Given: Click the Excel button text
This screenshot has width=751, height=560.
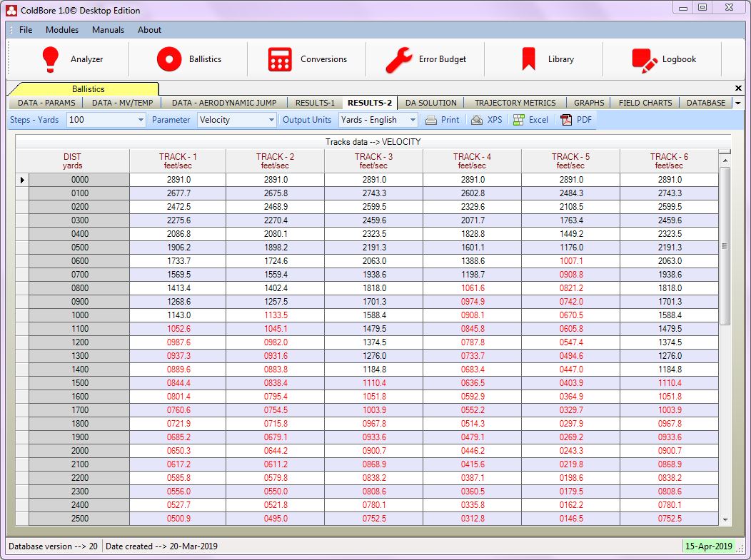Looking at the screenshot, I should coord(538,120).
